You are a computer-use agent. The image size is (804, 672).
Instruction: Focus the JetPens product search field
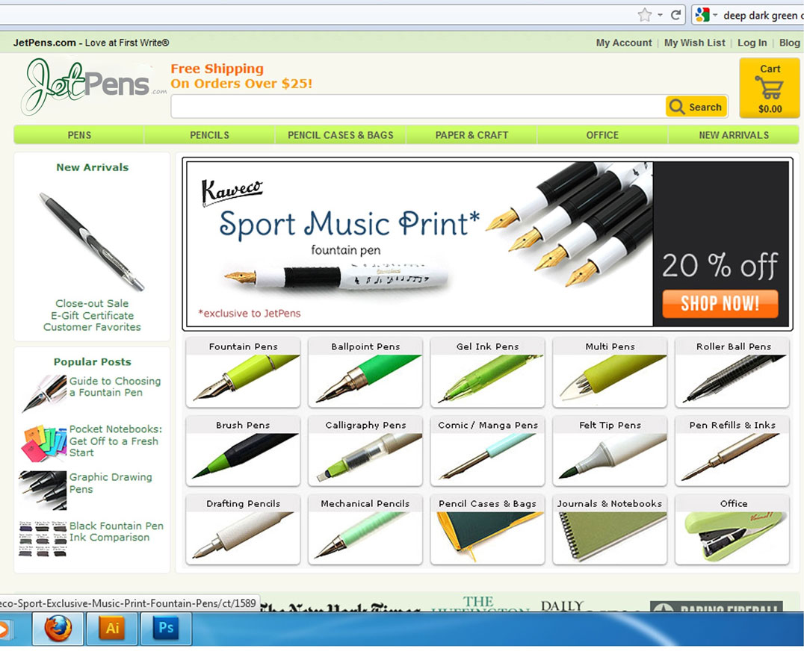click(x=418, y=107)
